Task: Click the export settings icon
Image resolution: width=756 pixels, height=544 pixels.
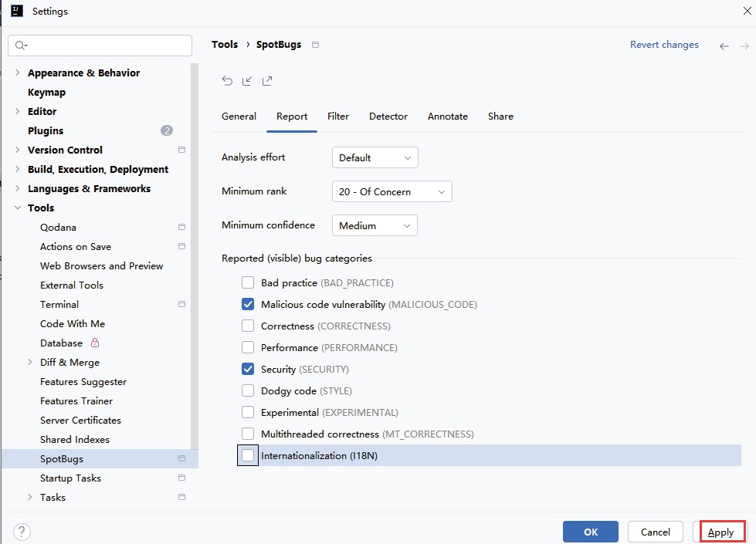Action: (x=267, y=80)
